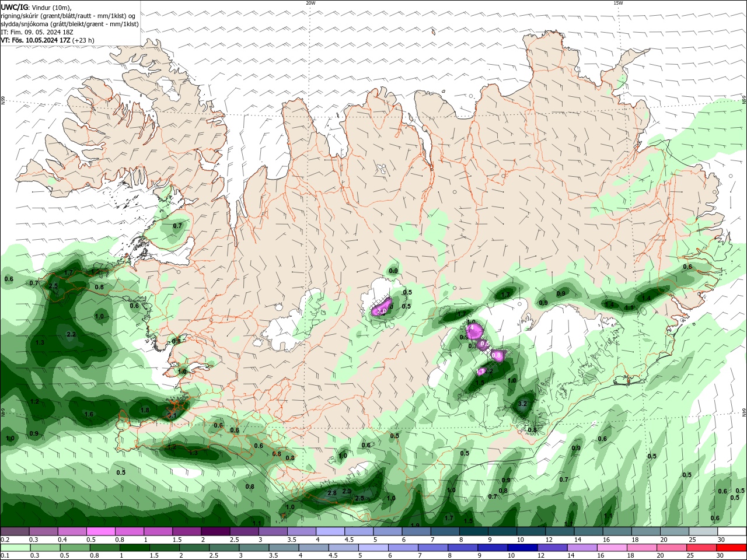
Task: Select the dark teal 8 snow legend swatch
Action: tap(473, 531)
